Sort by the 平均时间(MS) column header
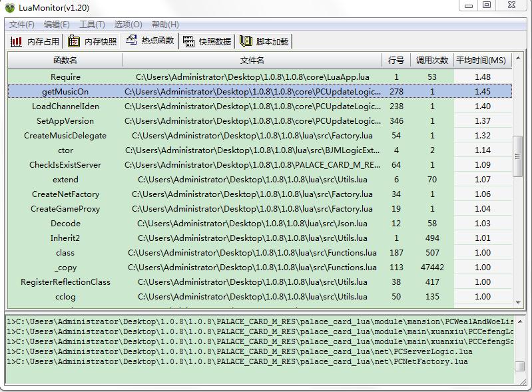This screenshot has width=532, height=392. point(481,60)
